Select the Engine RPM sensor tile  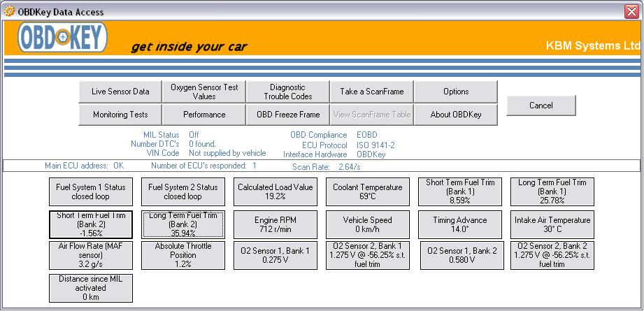[275, 224]
